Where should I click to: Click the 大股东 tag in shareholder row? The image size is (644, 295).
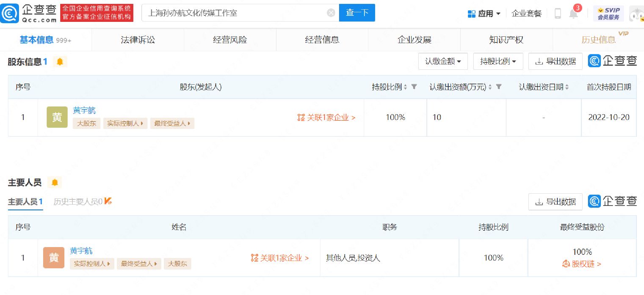(x=87, y=124)
